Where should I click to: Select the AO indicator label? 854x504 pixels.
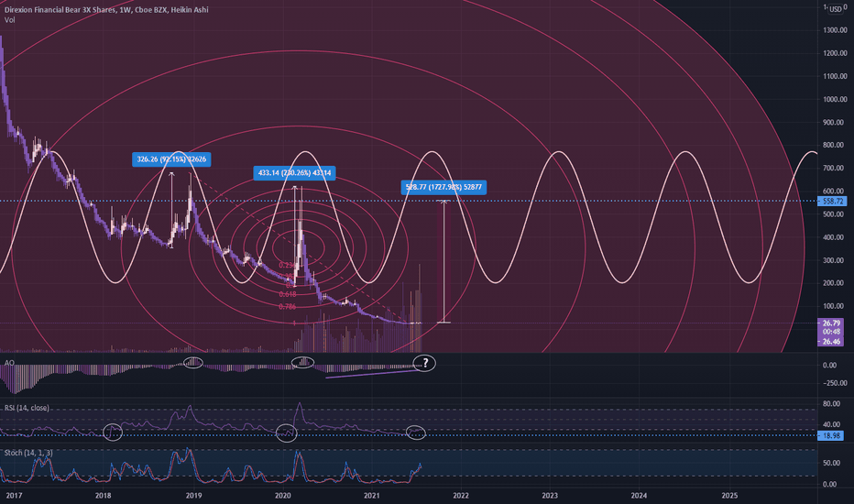tap(9, 362)
